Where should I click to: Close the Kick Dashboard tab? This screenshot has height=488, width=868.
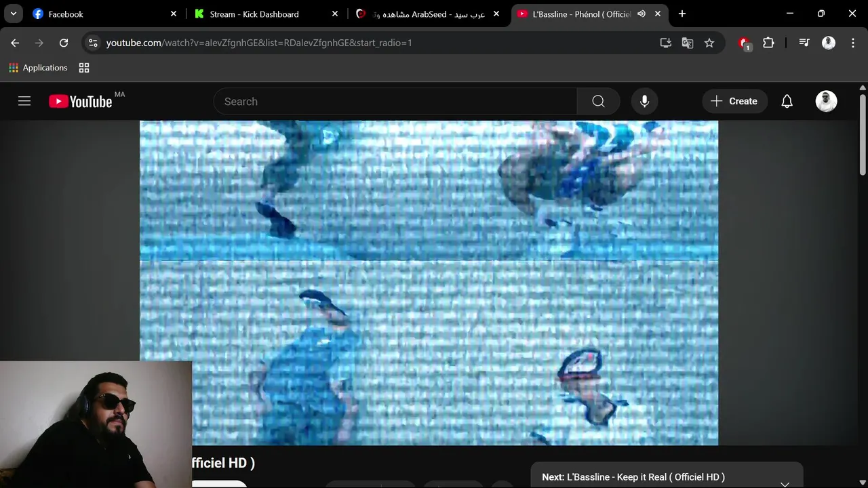pyautogui.click(x=335, y=14)
